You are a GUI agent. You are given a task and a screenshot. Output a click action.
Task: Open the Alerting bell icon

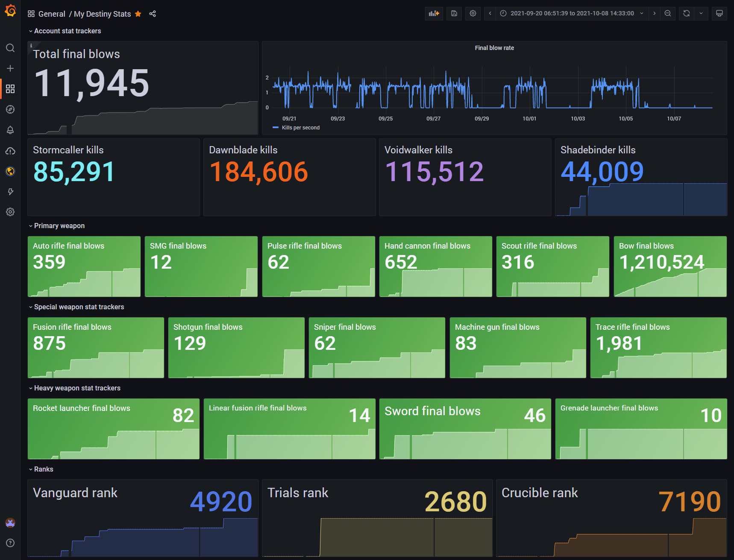click(10, 130)
